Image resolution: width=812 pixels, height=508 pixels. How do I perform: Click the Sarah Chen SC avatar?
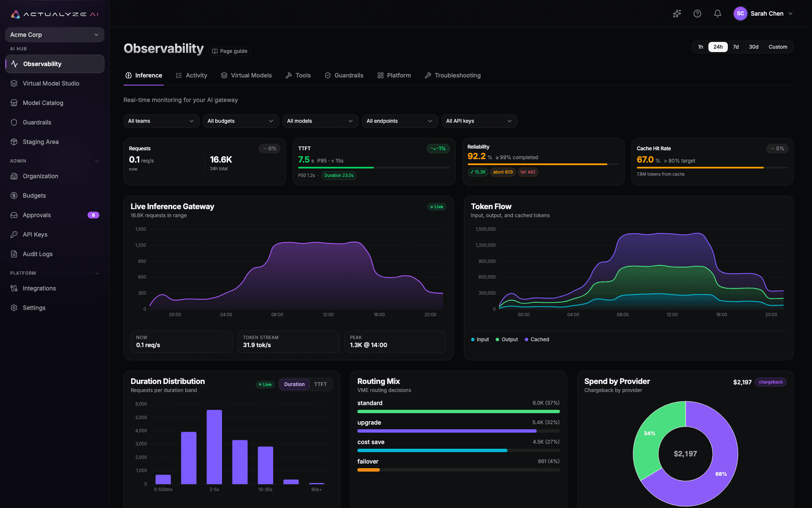pyautogui.click(x=740, y=14)
